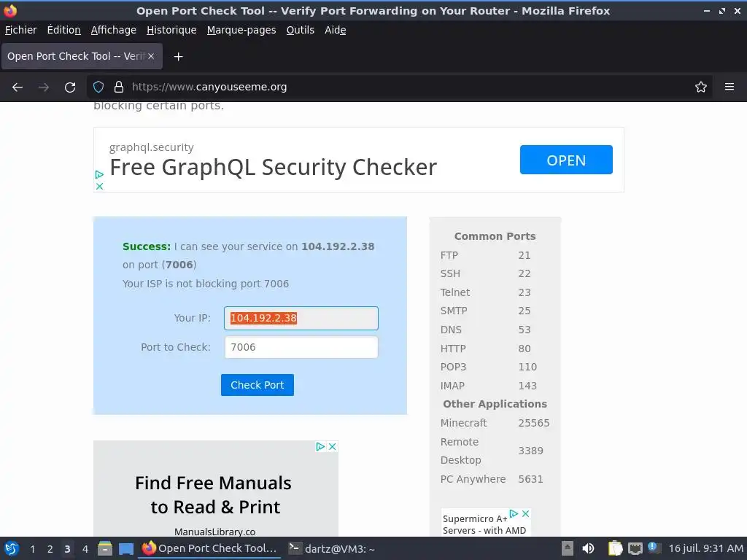Open the Supermicro A+ Servers ad
Viewport: 747px width, 560px height.
pyautogui.click(x=484, y=525)
